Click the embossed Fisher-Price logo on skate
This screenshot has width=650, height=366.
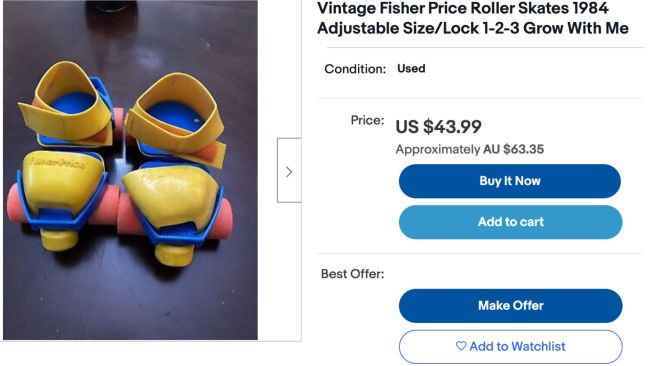[58, 162]
